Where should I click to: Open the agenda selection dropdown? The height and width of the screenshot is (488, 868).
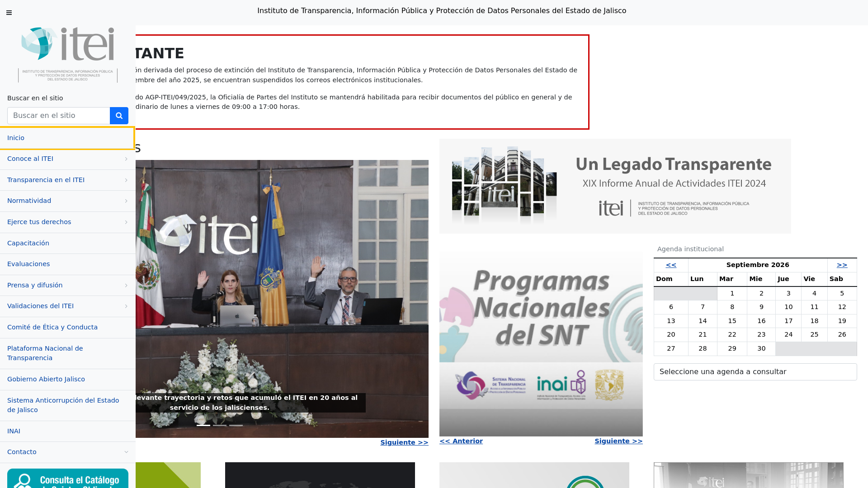755,372
